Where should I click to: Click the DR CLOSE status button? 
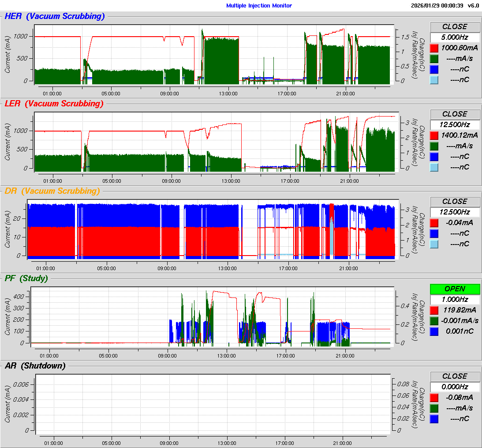455,201
